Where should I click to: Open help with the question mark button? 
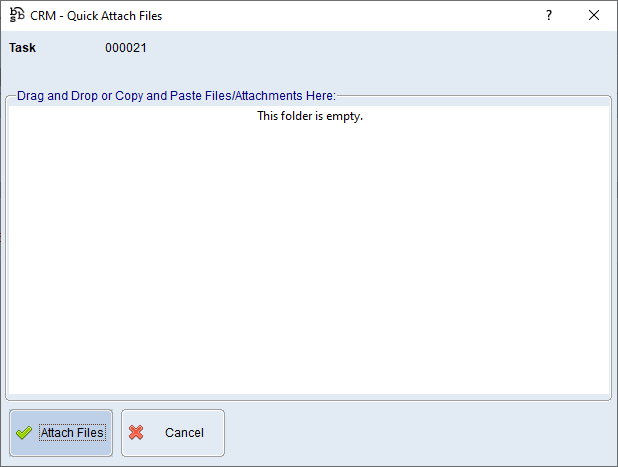(x=548, y=16)
